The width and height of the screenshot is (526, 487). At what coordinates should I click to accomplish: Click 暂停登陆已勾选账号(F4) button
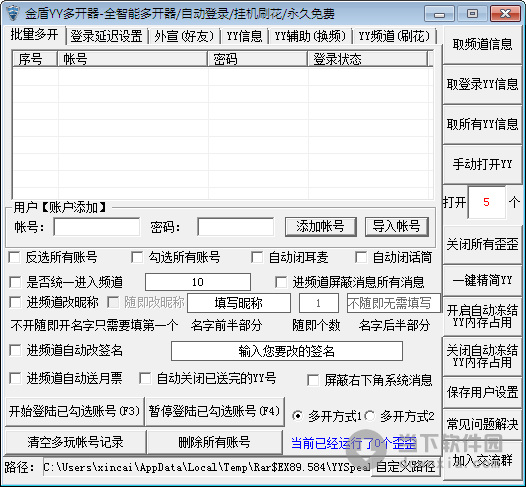point(215,412)
